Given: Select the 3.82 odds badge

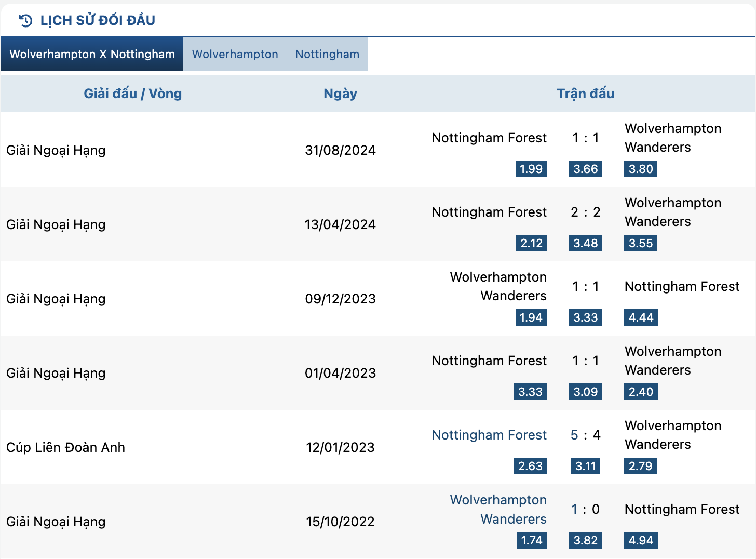Looking at the screenshot, I should (x=586, y=540).
